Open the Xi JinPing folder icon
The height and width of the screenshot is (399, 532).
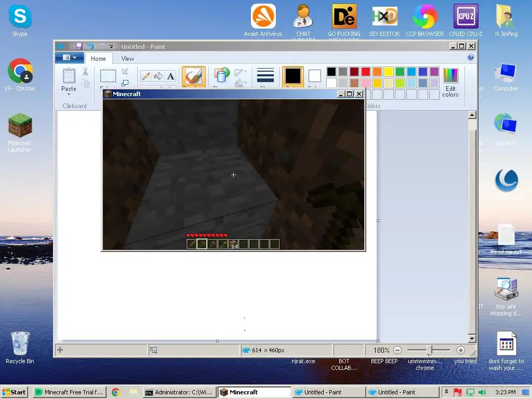pyautogui.click(x=506, y=20)
